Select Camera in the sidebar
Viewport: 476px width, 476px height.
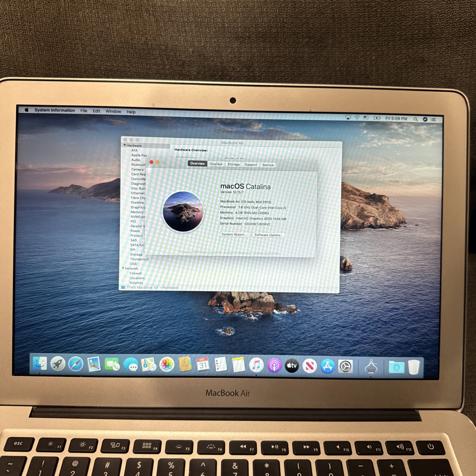pos(137,169)
